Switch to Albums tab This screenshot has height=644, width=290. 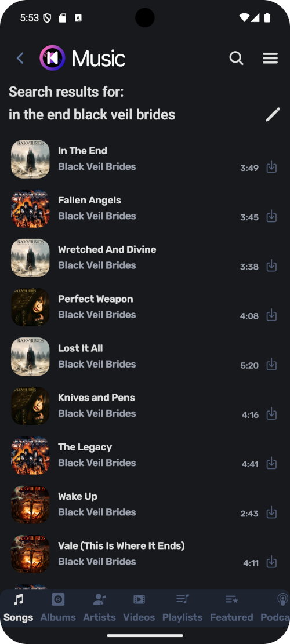click(x=58, y=608)
